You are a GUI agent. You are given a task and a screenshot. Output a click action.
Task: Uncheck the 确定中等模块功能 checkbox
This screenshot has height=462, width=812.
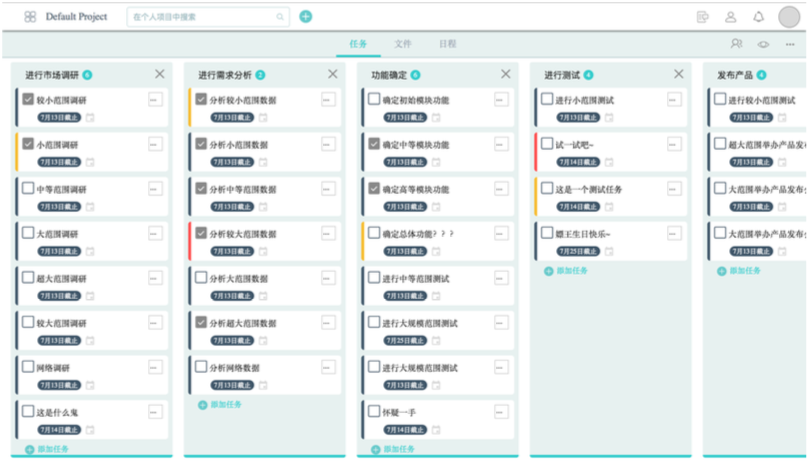374,143
